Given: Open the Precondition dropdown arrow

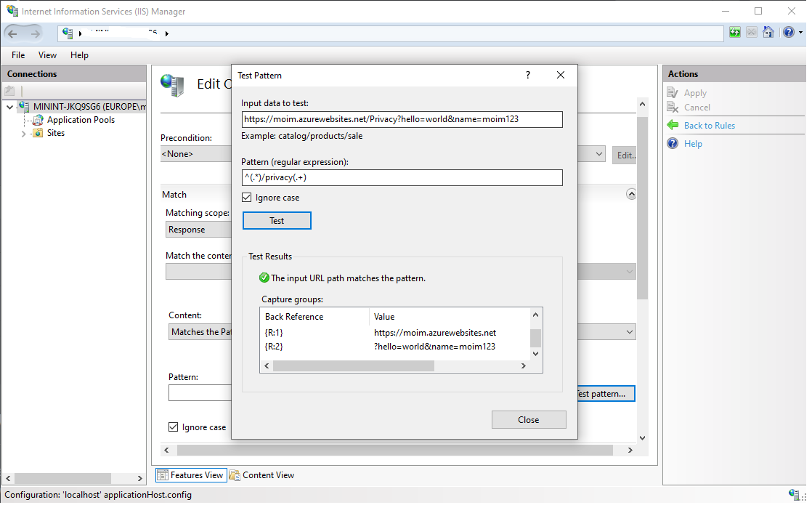Looking at the screenshot, I should [598, 154].
